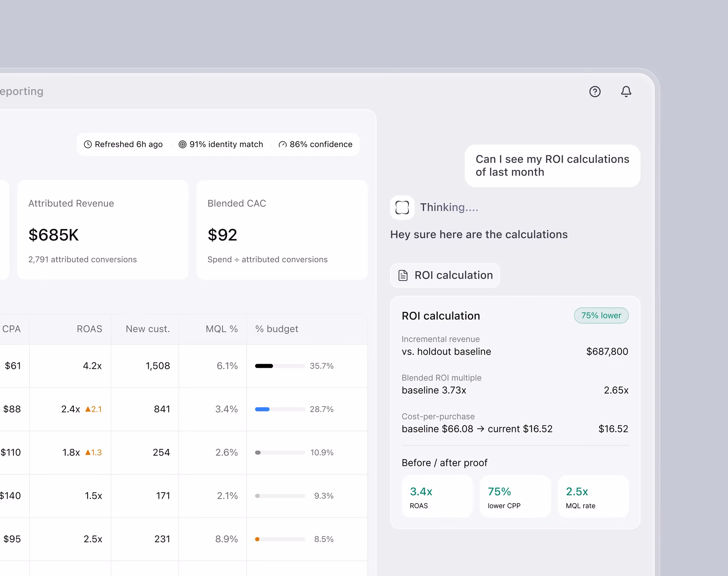Click the $685K revenue value
This screenshot has width=728, height=576.
tap(53, 235)
